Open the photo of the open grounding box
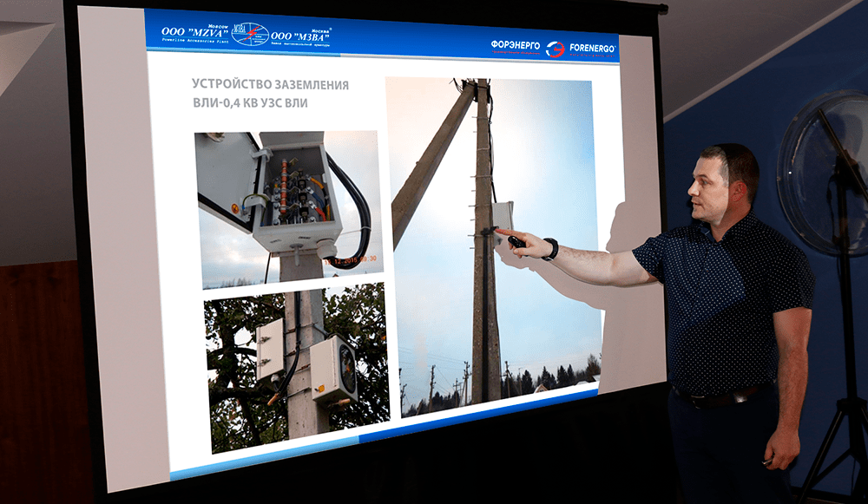The height and width of the screenshot is (504, 868). point(287,208)
